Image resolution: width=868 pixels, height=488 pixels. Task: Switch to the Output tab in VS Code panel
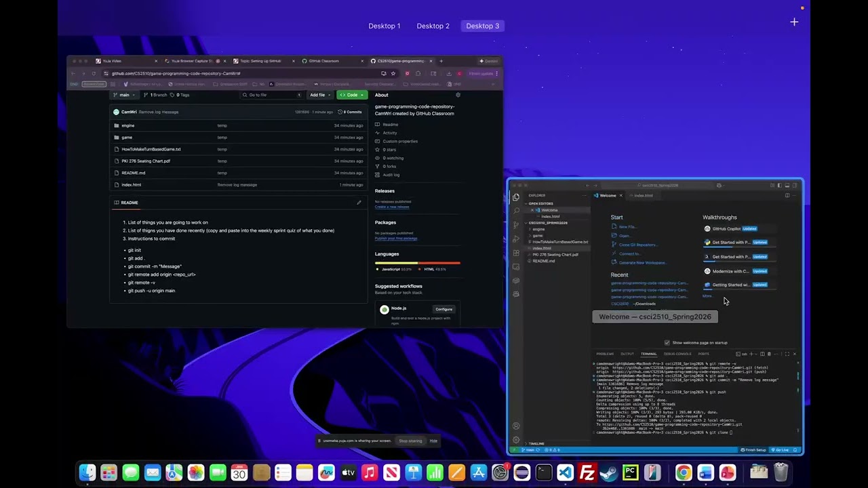pyautogui.click(x=627, y=354)
